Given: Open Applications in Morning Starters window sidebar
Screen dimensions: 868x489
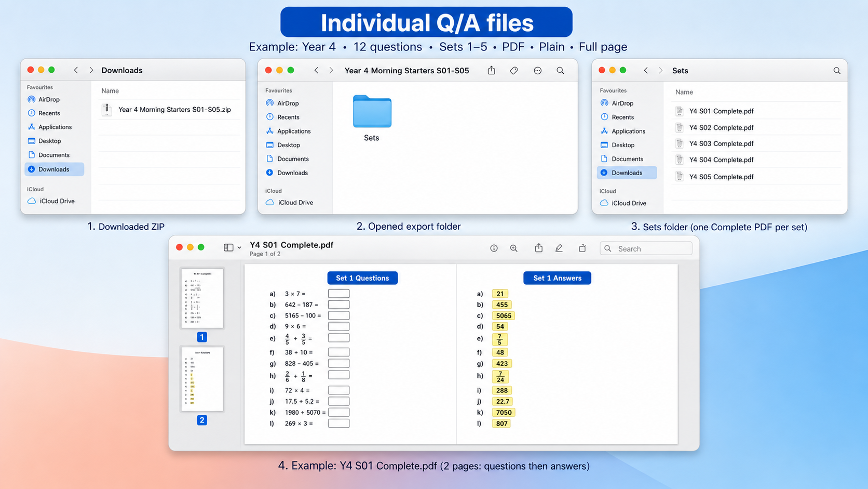Looking at the screenshot, I should pos(288,131).
